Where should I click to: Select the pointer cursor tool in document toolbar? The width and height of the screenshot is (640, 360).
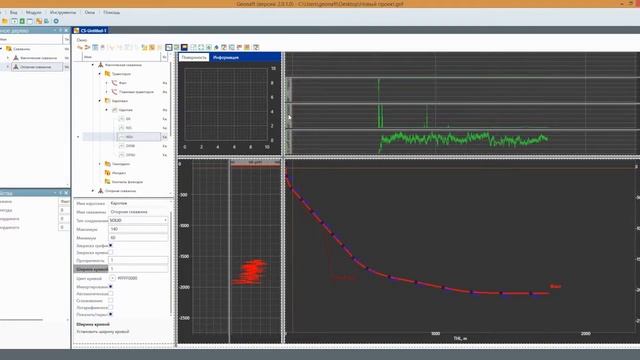click(169, 47)
